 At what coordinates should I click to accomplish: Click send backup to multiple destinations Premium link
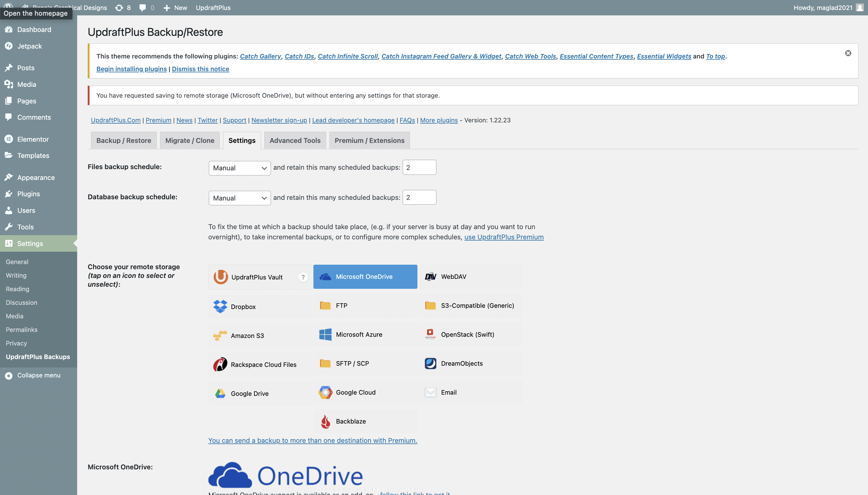tap(313, 440)
